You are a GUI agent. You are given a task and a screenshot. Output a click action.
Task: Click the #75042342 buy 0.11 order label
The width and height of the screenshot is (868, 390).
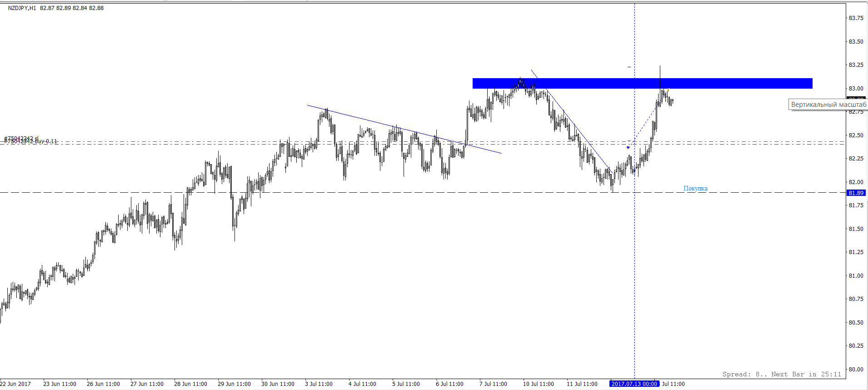[31, 141]
